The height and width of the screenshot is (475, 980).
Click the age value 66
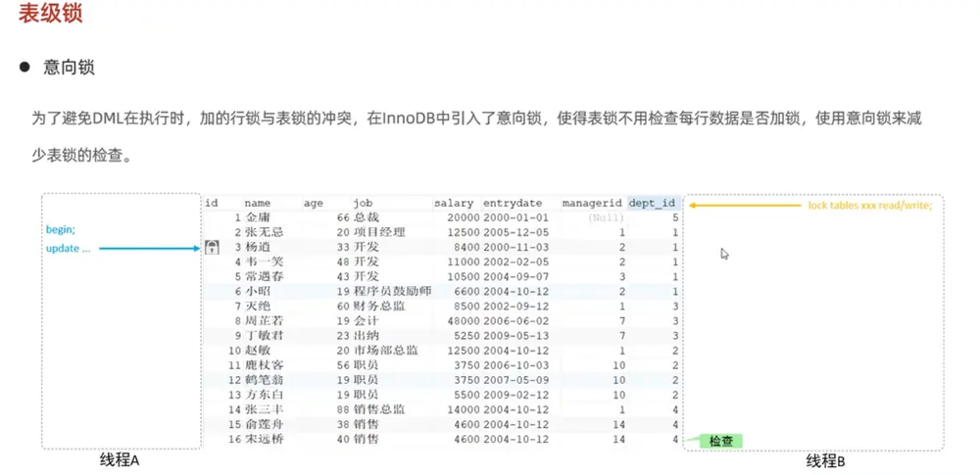click(342, 217)
